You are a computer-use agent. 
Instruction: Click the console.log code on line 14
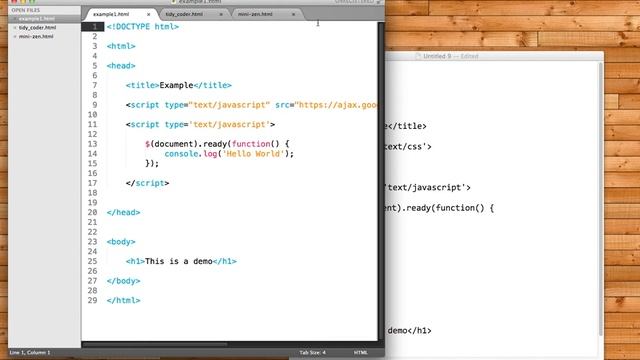[191, 154]
